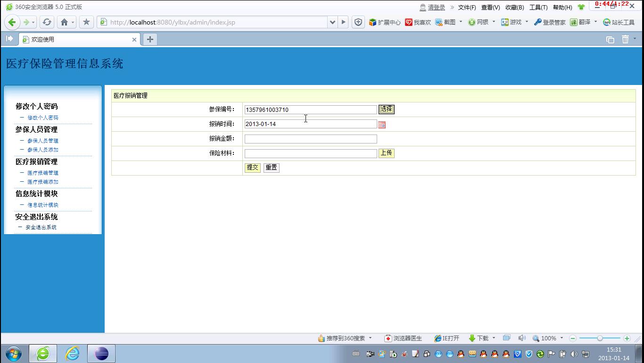Click the 请登录 login link

click(437, 7)
